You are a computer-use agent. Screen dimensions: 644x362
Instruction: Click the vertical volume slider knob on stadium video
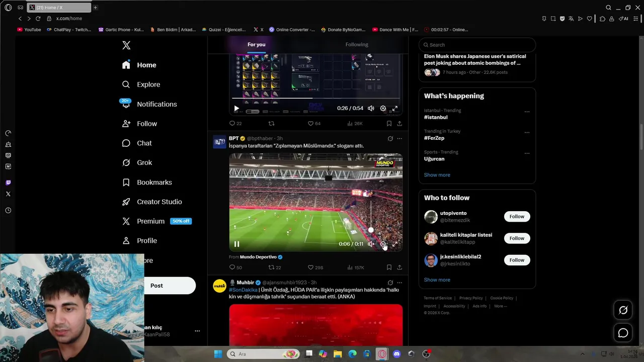tap(371, 230)
